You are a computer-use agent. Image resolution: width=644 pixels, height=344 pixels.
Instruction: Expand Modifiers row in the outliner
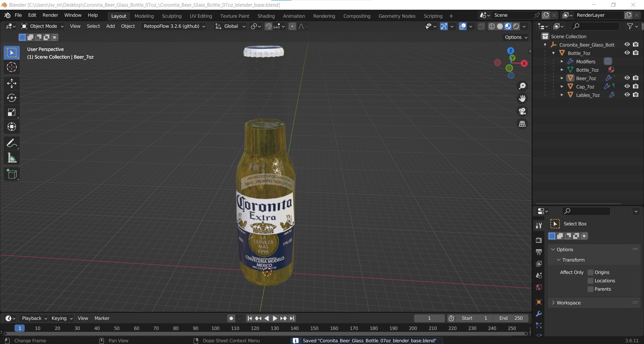pos(562,61)
